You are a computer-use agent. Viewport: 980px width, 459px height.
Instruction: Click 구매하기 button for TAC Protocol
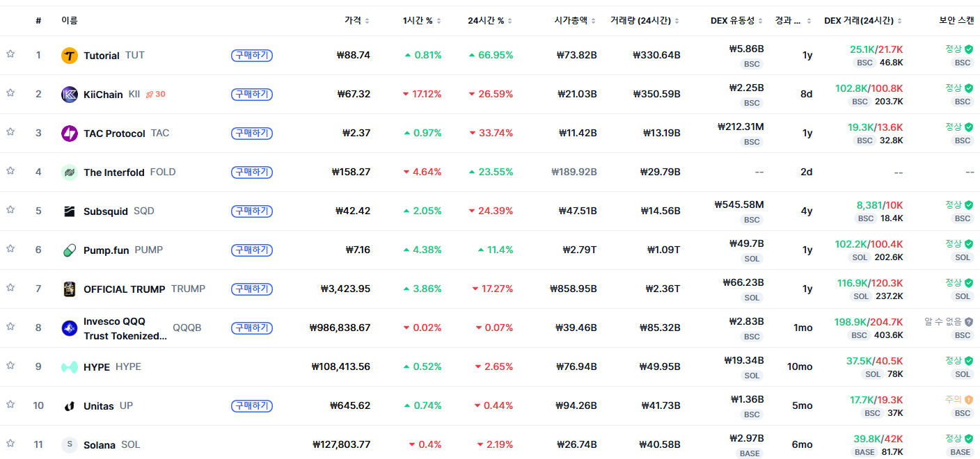point(252,133)
